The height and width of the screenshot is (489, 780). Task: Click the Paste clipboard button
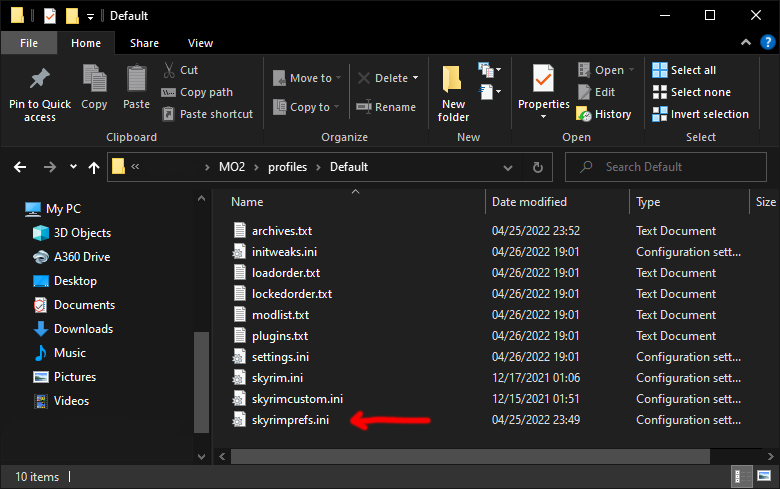click(x=136, y=88)
